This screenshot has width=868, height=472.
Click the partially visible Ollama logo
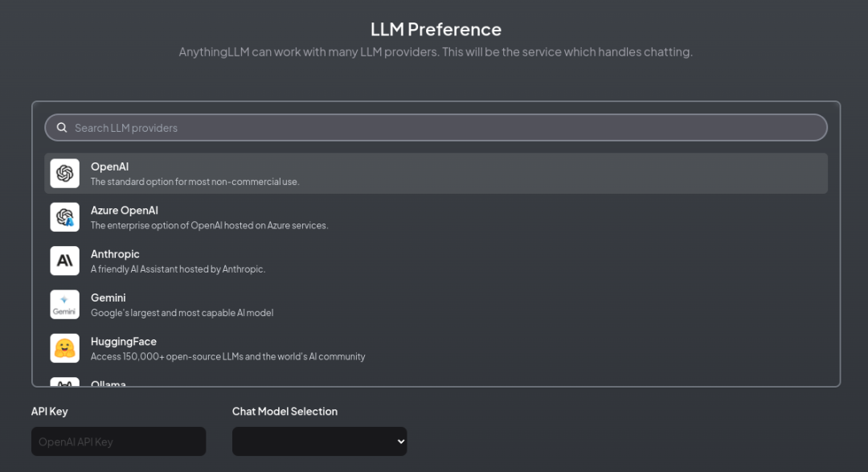(x=65, y=382)
